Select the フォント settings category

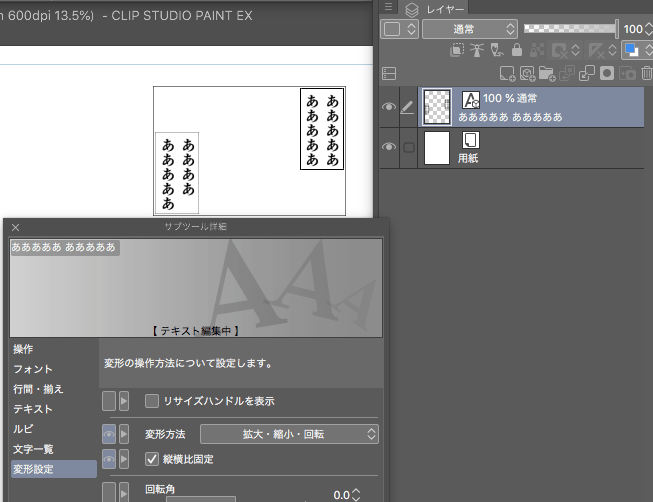click(33, 369)
